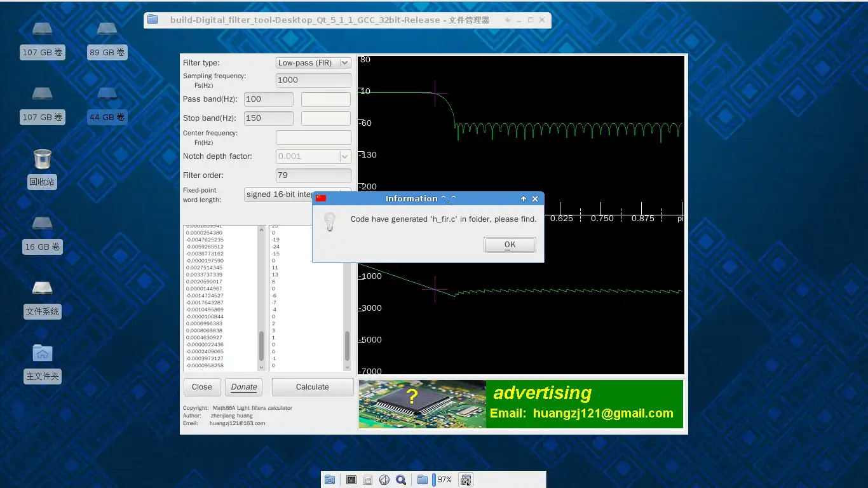The height and width of the screenshot is (488, 868).
Task: Click the Close button
Action: pos(201,387)
